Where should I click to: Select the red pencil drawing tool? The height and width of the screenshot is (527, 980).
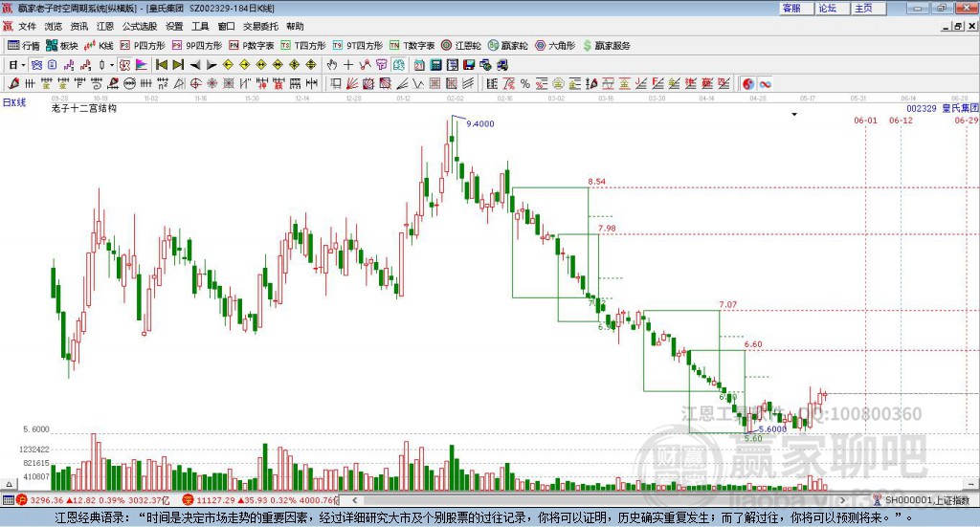click(x=13, y=83)
